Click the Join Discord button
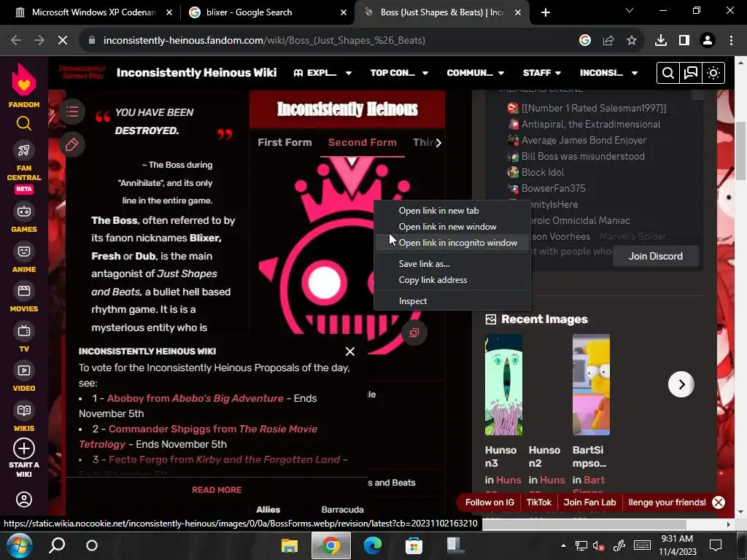747x560 pixels. coord(656,256)
